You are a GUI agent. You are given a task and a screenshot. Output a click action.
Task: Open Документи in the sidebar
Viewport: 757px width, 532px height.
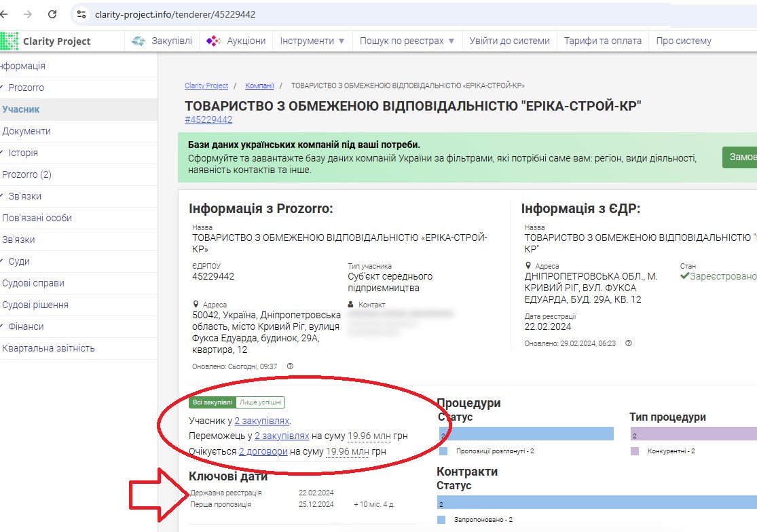pos(79,131)
